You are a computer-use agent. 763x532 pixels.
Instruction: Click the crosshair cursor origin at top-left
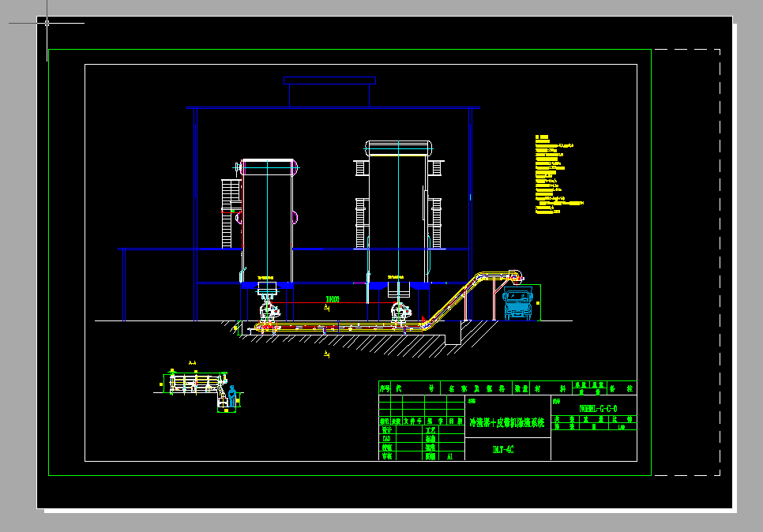[x=47, y=23]
